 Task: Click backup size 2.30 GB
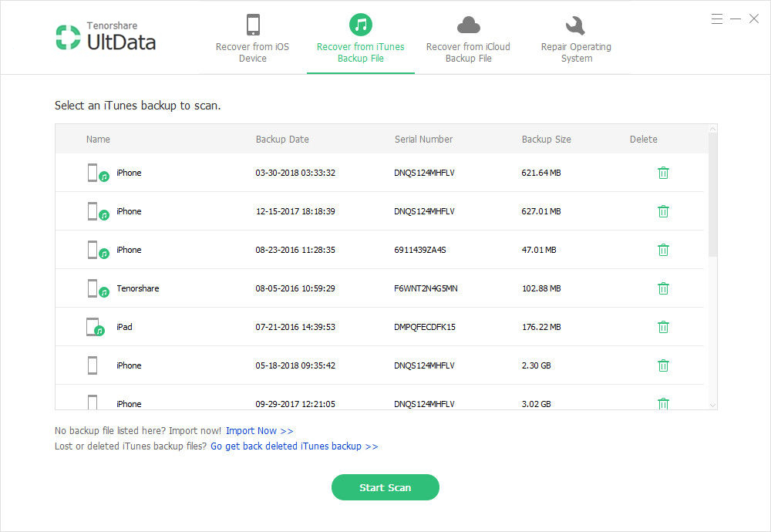click(x=536, y=365)
